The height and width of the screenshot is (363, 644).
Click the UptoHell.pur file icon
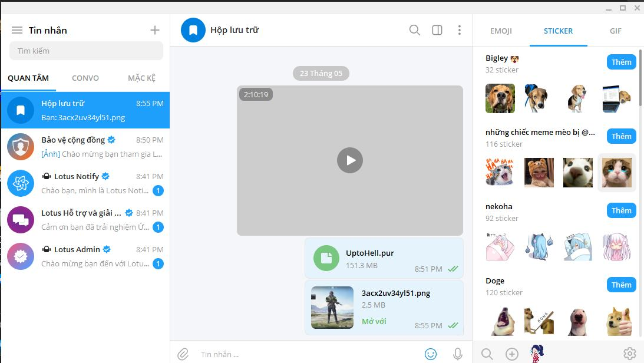(326, 258)
